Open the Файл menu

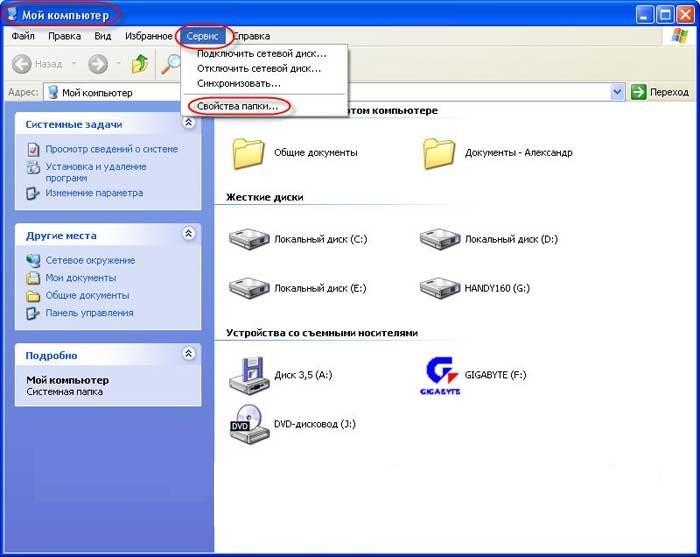23,36
